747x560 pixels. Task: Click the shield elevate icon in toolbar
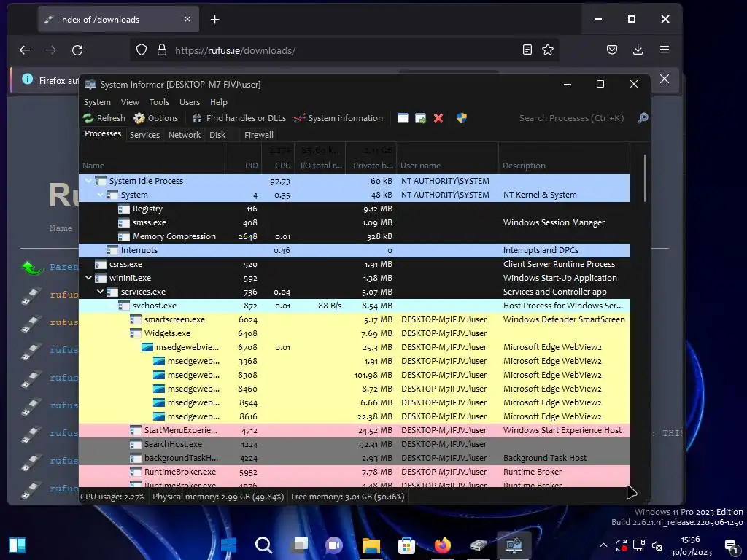462,118
